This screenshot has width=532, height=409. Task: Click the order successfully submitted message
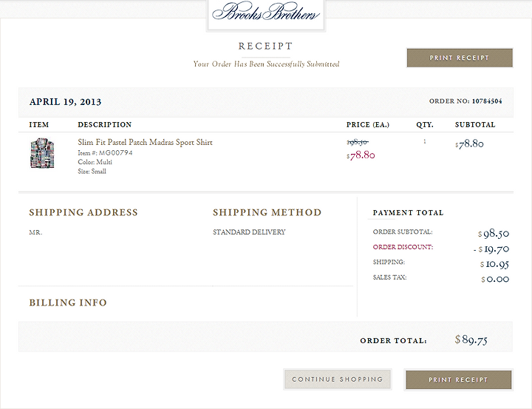pos(266,64)
